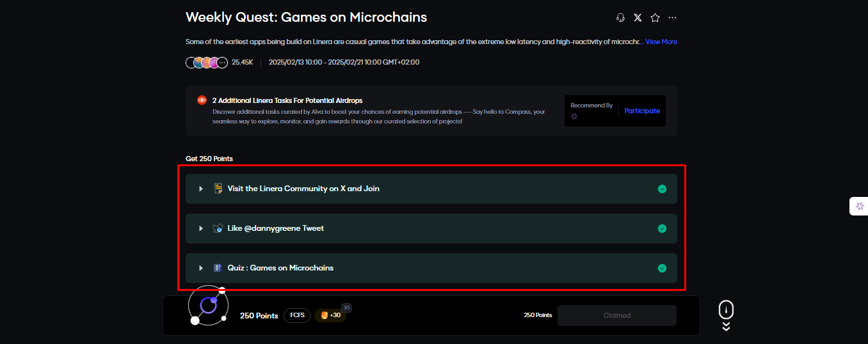Click the Quiz : Games on Microchains label
The height and width of the screenshot is (344, 868).
(x=280, y=268)
